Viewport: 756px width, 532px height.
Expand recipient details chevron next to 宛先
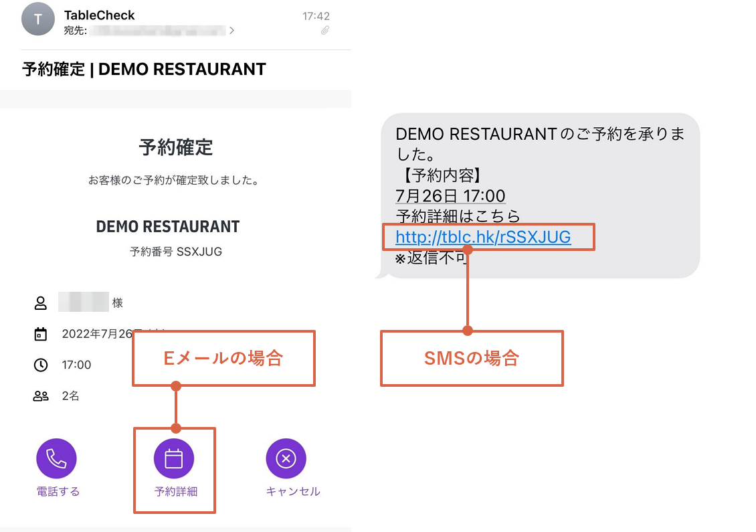click(232, 30)
